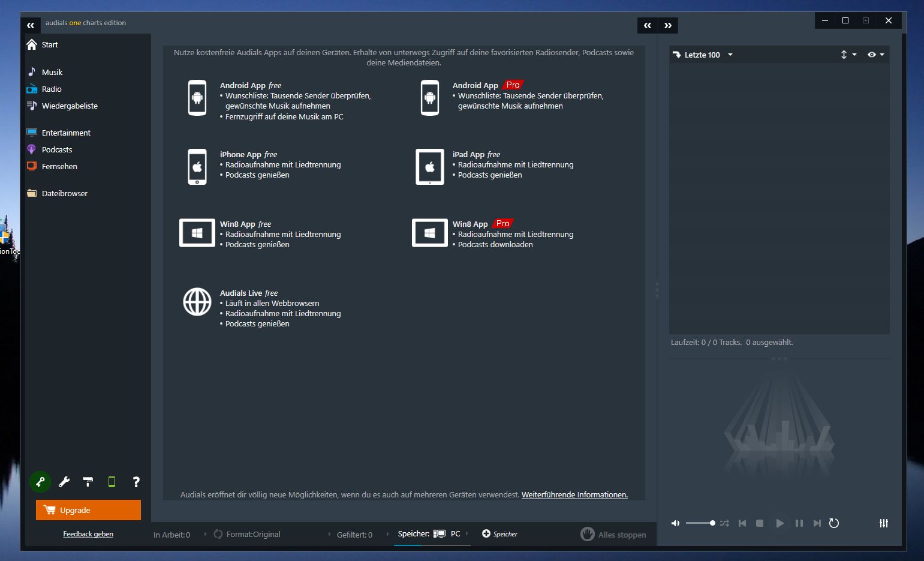Open the equalizer sliders icon in player
This screenshot has height=561, width=924.
point(884,523)
